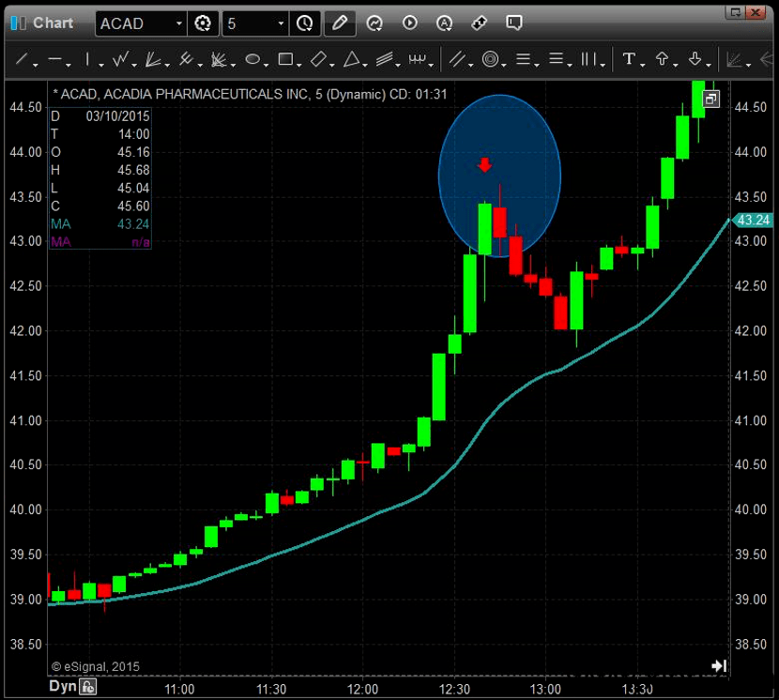Select the dimmed angle fan tool
779x700 pixels.
pos(734,60)
